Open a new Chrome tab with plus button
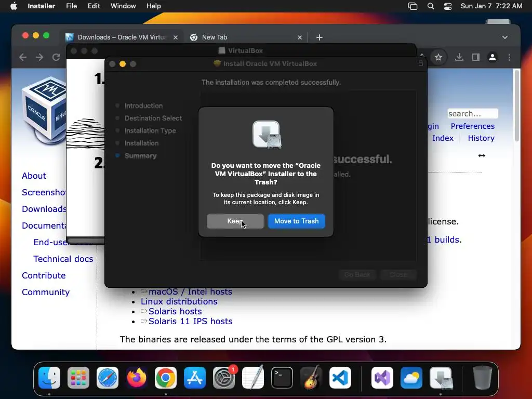Screen dimensions: 532x399 (320, 37)
